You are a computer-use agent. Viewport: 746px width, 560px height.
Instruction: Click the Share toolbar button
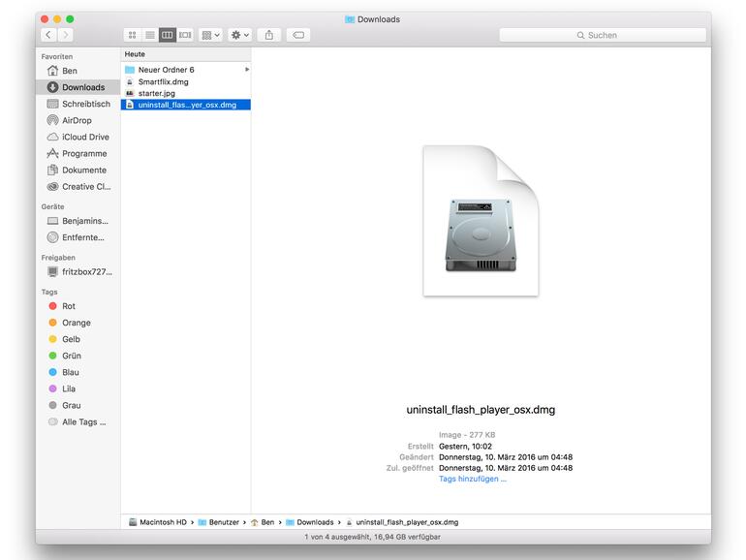tap(269, 35)
